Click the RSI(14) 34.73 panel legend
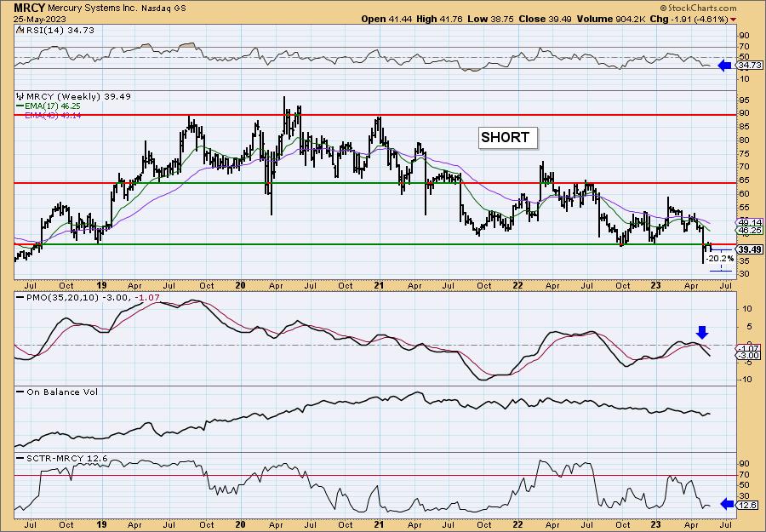The width and height of the screenshot is (766, 532). tap(55, 31)
